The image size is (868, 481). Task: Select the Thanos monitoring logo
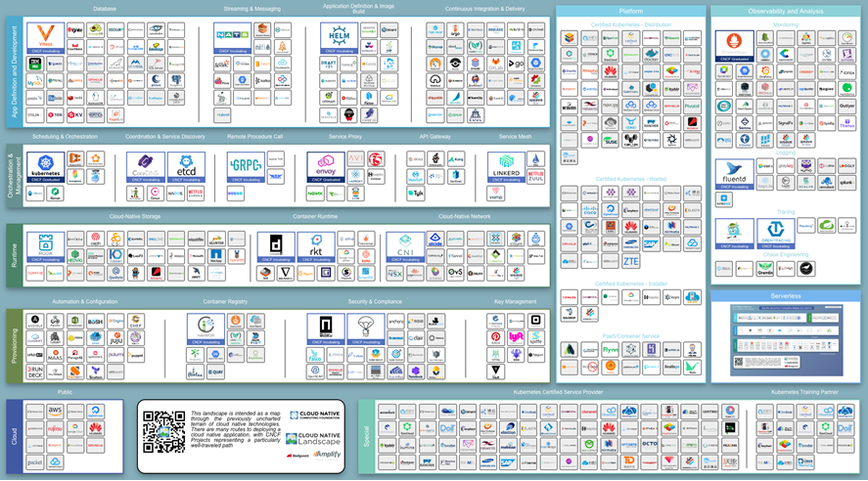[847, 123]
